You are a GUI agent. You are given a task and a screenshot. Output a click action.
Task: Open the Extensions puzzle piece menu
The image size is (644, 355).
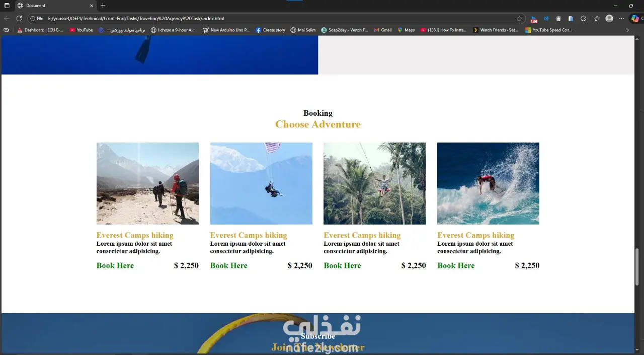(x=583, y=18)
